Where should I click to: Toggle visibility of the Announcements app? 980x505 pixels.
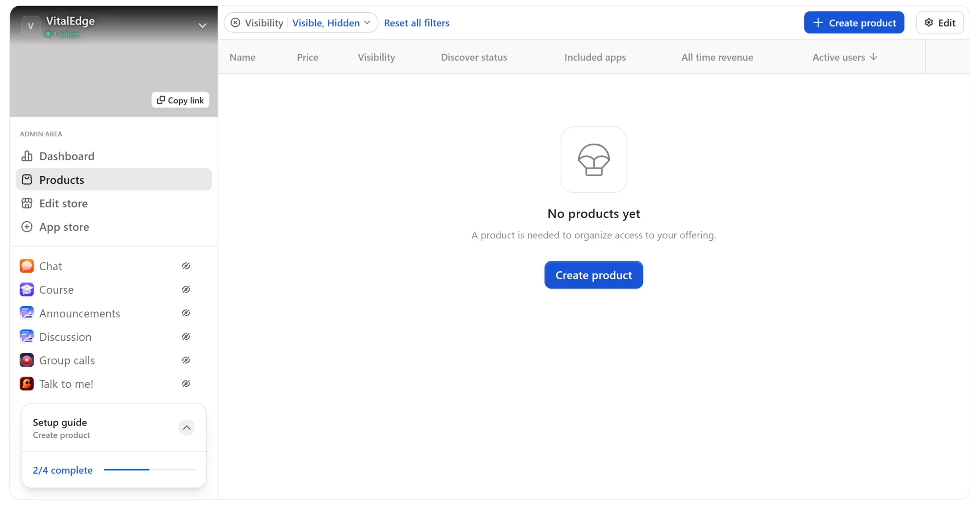pyautogui.click(x=186, y=313)
